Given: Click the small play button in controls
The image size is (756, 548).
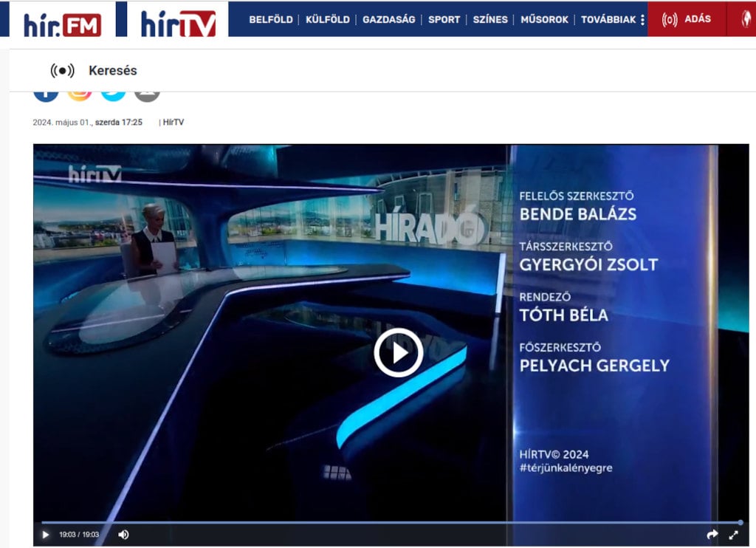Looking at the screenshot, I should coord(45,535).
